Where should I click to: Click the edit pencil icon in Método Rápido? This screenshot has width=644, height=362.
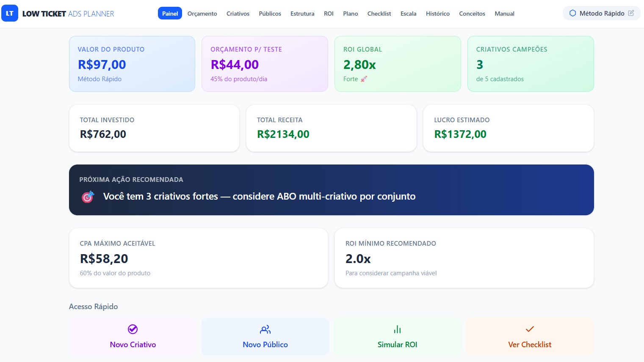631,13
